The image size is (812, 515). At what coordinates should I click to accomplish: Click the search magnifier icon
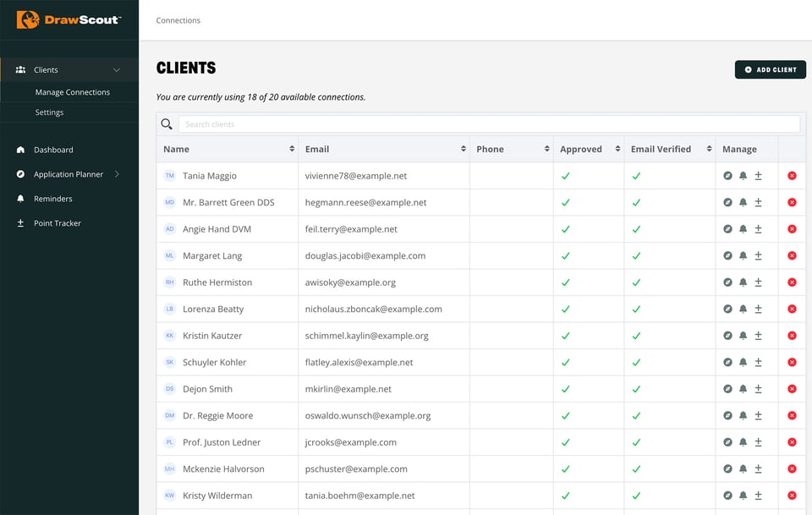coord(167,124)
